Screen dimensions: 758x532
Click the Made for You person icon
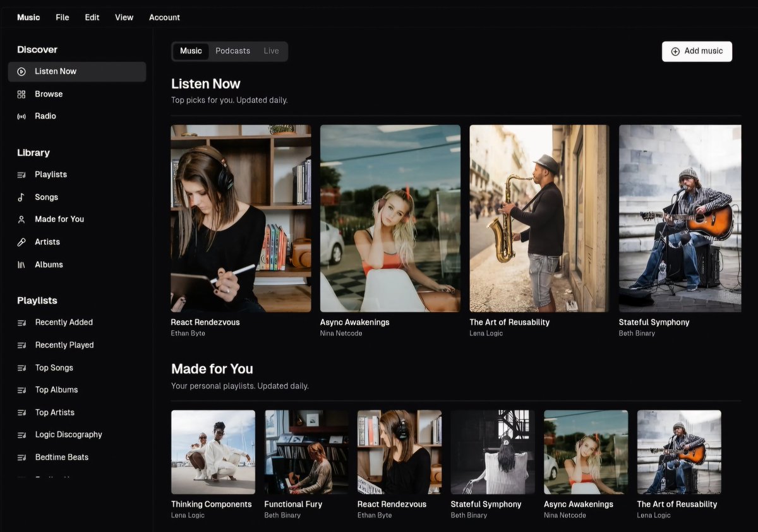(x=21, y=220)
